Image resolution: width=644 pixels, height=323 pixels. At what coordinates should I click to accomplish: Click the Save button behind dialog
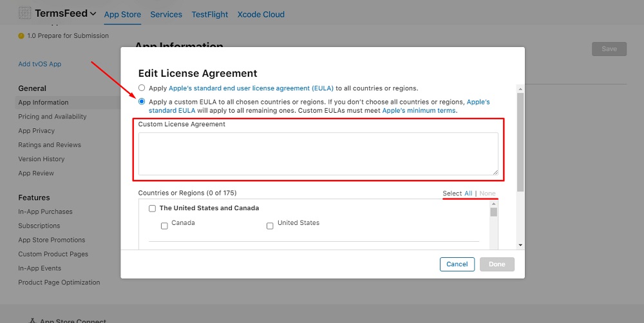[x=609, y=49]
